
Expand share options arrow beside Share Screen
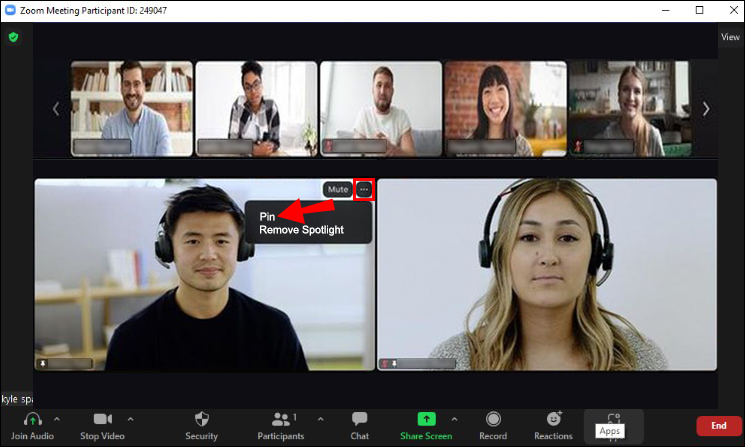pyautogui.click(x=454, y=419)
